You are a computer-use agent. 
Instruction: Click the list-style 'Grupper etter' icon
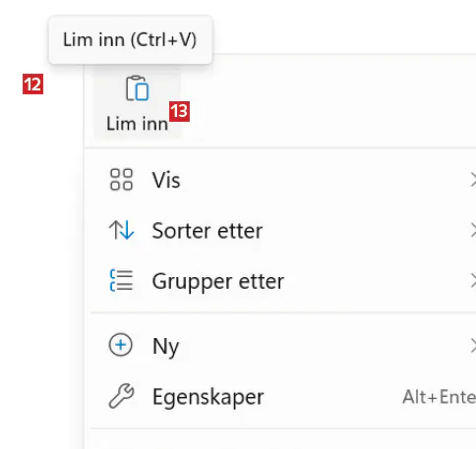[121, 280]
